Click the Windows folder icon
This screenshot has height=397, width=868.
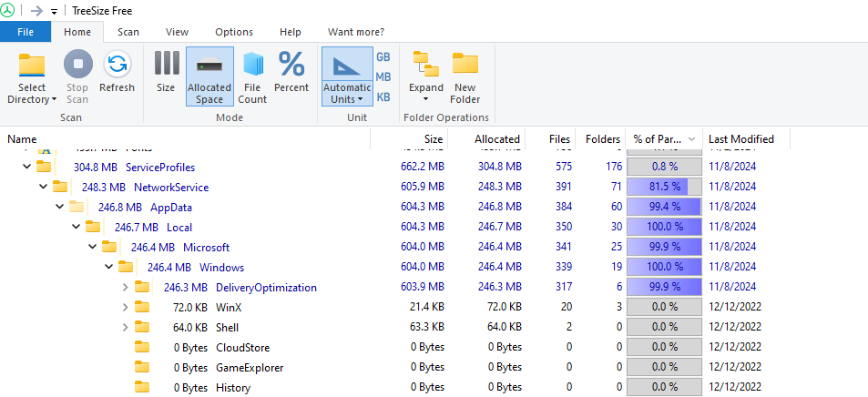[x=127, y=266]
